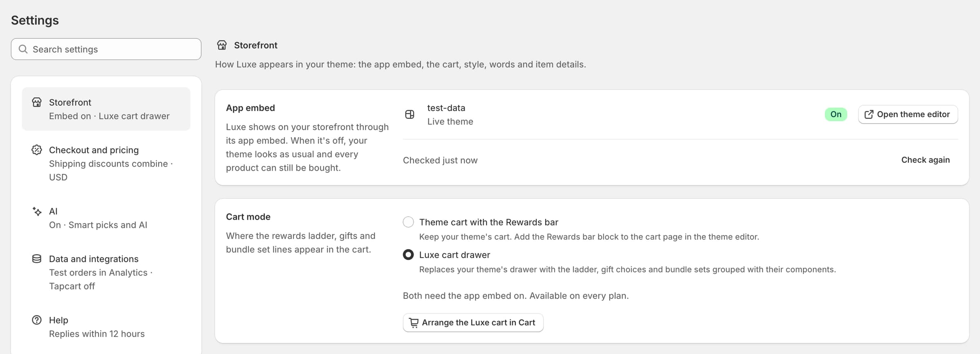The image size is (980, 354).
Task: Open the Help section
Action: pyautogui.click(x=106, y=327)
